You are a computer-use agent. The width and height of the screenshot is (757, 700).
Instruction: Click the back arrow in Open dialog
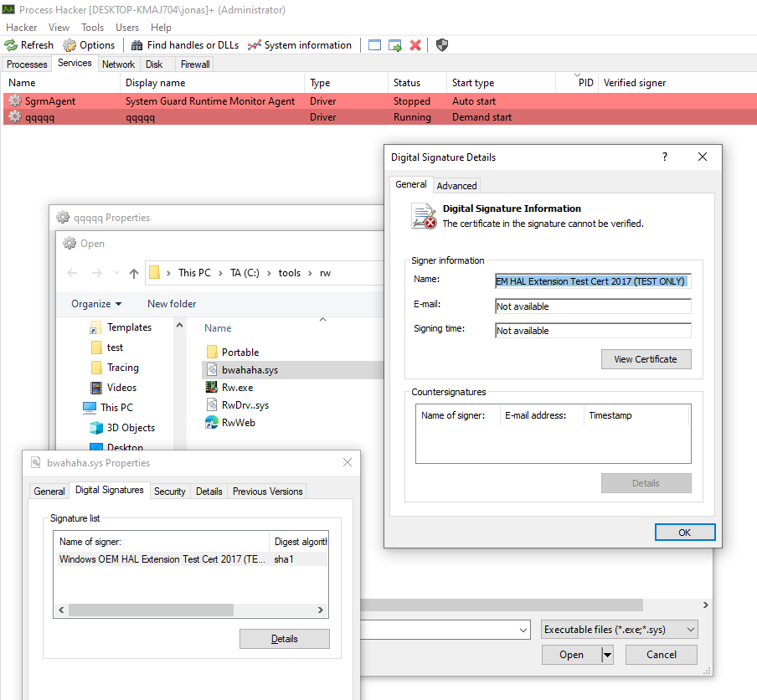[72, 273]
